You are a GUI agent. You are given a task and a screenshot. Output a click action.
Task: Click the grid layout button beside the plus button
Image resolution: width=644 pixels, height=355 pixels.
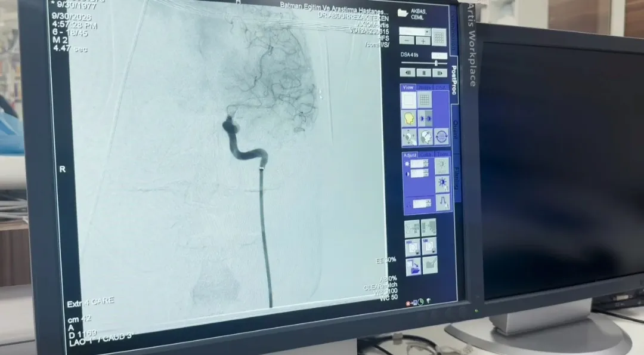point(439,37)
